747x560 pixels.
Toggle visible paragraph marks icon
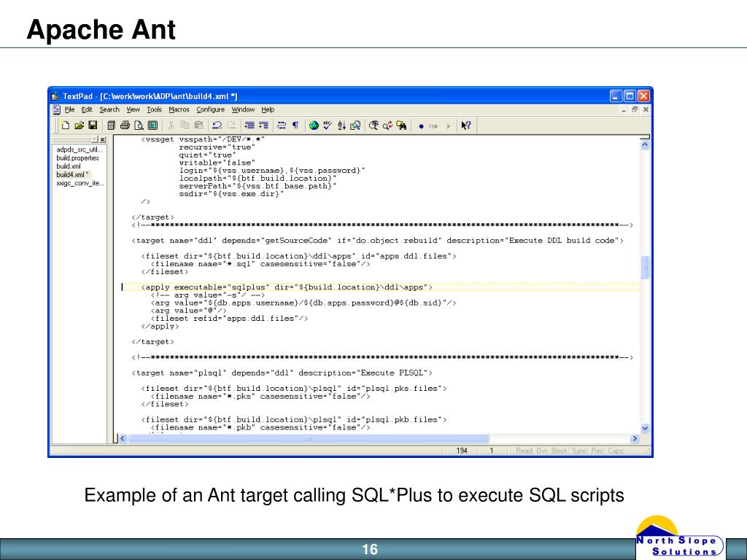coord(295,125)
